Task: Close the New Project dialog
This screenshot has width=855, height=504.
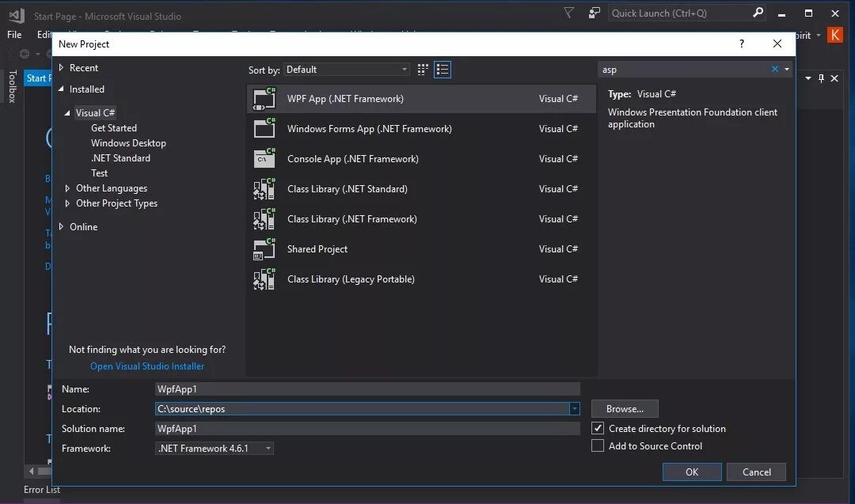Action: point(777,44)
